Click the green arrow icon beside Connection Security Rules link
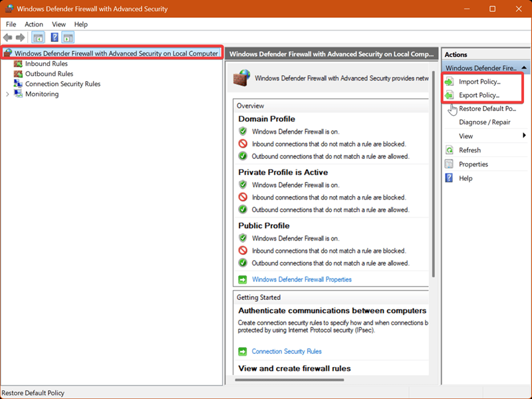The width and height of the screenshot is (532, 399). tap(242, 352)
